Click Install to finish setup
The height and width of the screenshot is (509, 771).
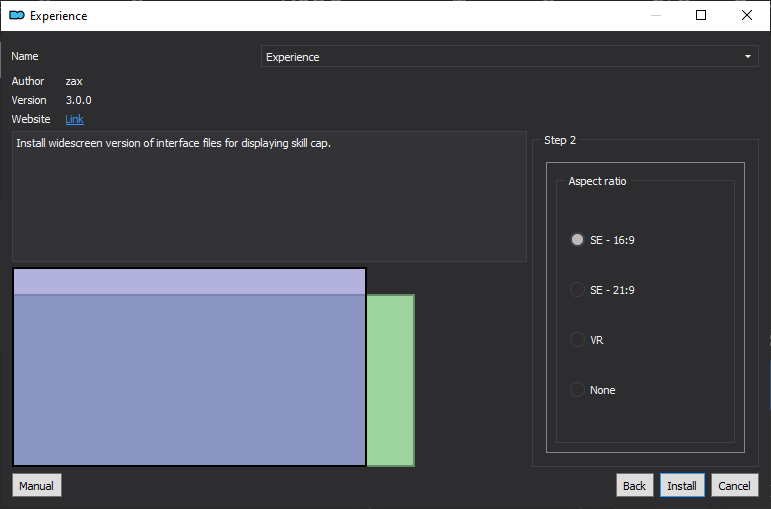(682, 486)
